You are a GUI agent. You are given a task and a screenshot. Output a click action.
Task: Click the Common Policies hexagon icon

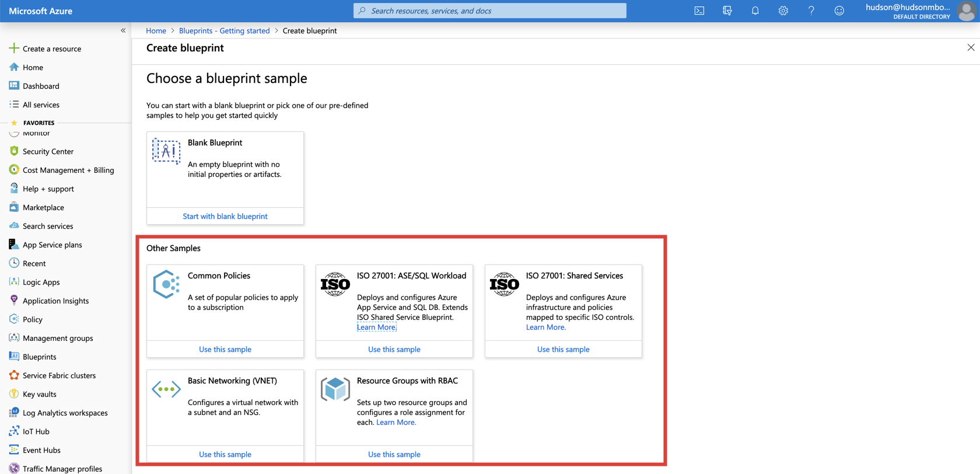[166, 284]
